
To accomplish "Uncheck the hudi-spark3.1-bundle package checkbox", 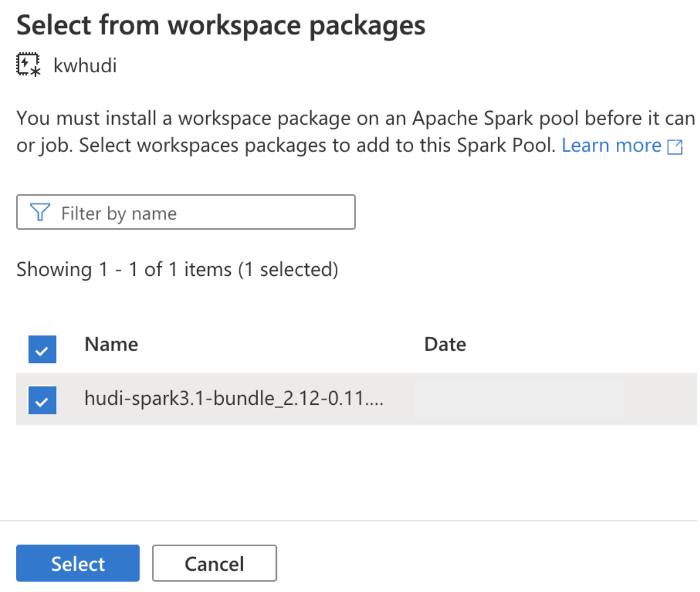I will [42, 400].
